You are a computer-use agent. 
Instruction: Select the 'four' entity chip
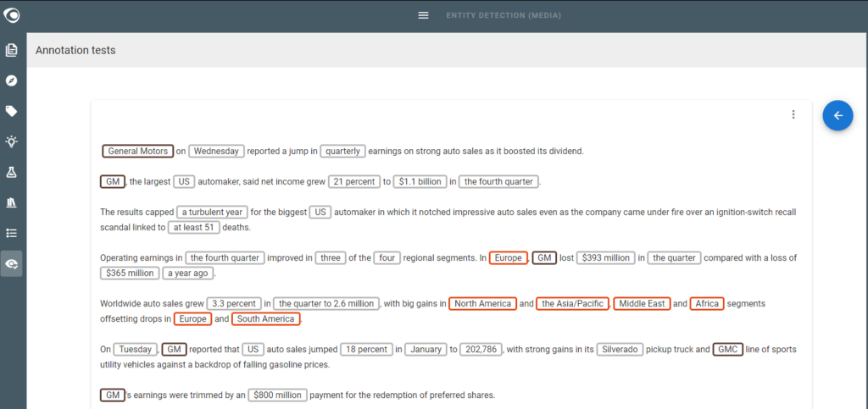coord(387,257)
